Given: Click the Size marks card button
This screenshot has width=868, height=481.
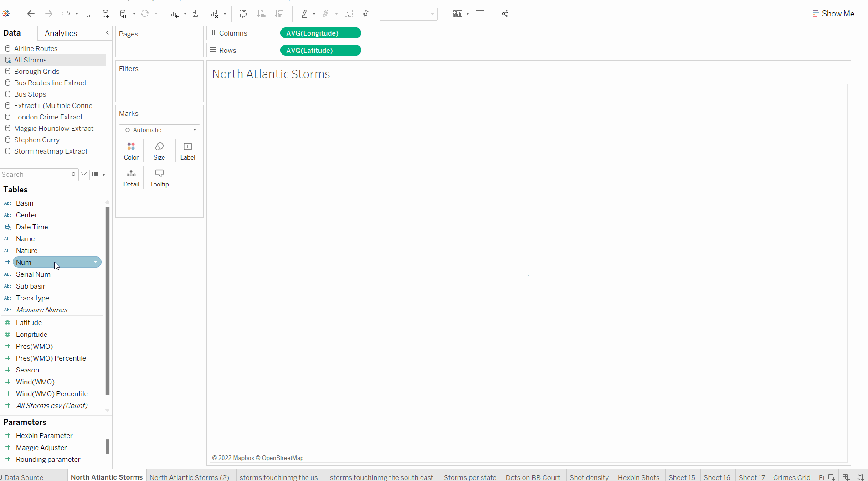Looking at the screenshot, I should [x=159, y=151].
